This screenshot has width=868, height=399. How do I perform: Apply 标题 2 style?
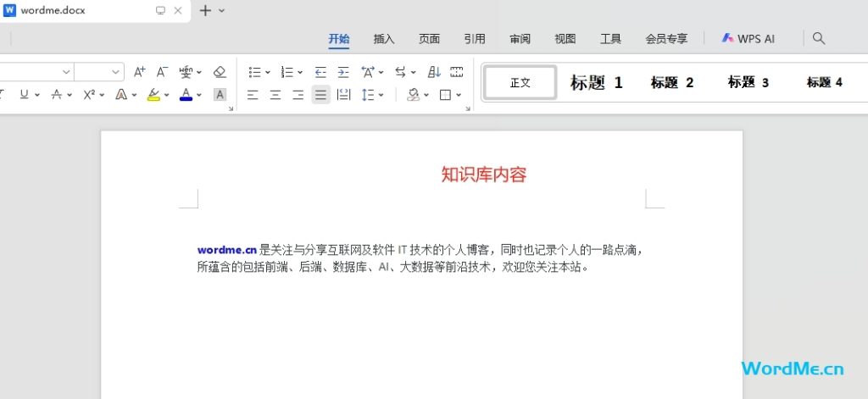672,83
